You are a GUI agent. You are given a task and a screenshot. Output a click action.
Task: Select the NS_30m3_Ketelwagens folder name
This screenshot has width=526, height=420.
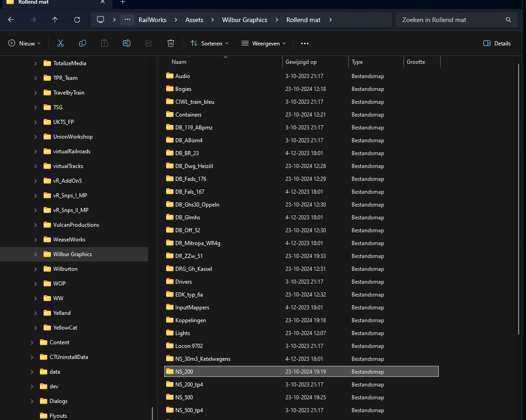202,359
